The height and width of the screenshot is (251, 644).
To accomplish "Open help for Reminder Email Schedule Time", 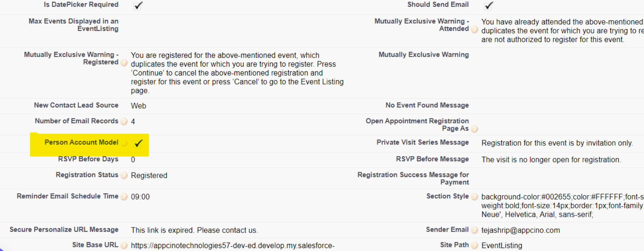I will click(x=124, y=197).
